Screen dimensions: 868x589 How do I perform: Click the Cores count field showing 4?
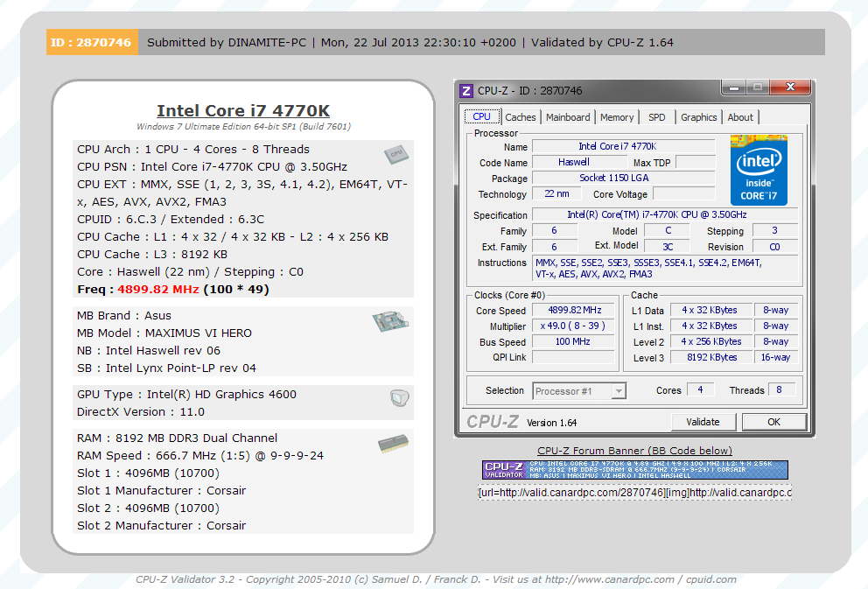point(700,389)
